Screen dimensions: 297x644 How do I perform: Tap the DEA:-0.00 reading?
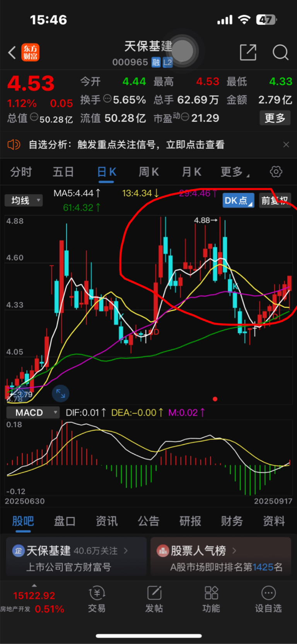point(137,413)
